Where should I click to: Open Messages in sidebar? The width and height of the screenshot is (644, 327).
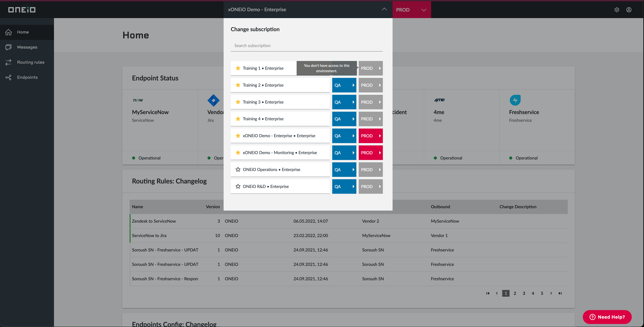point(27,47)
